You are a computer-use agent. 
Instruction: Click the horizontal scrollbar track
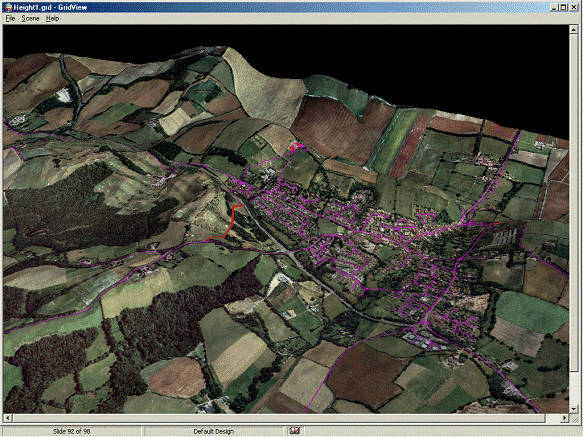[x=286, y=418]
